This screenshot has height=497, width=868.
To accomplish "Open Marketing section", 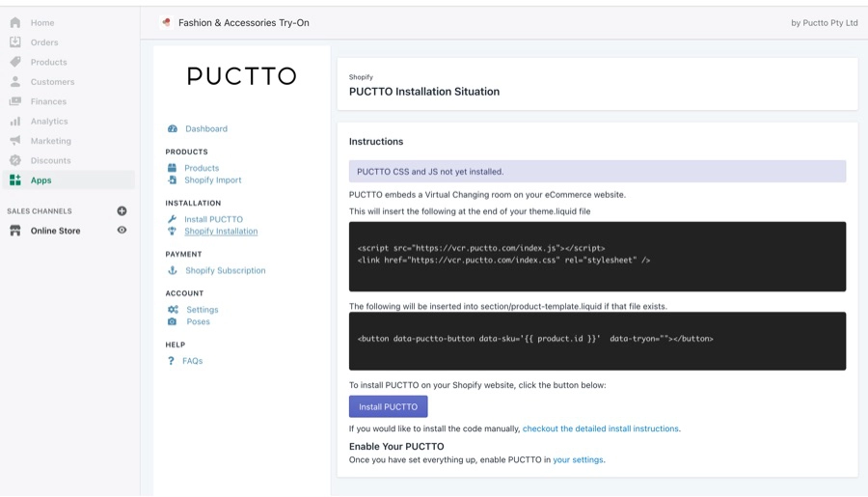I will click(51, 141).
